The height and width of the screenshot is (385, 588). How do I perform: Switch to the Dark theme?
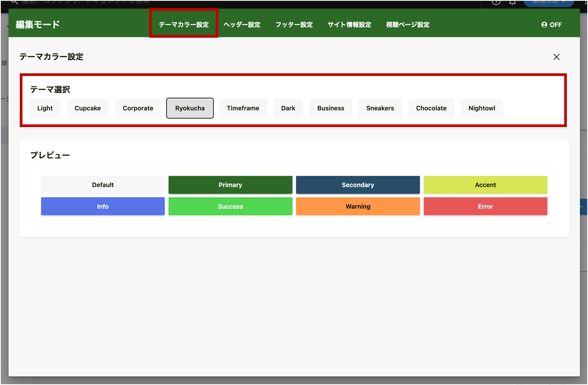(x=288, y=108)
